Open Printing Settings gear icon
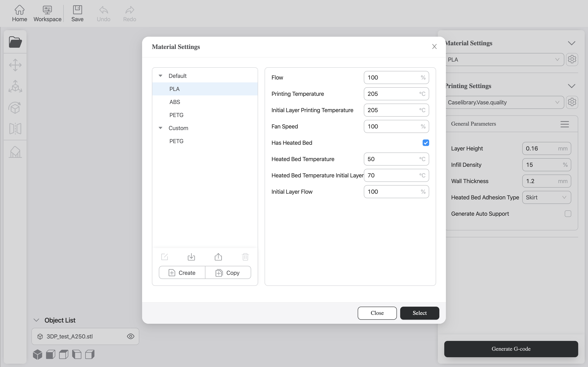The image size is (588, 367). 572,102
